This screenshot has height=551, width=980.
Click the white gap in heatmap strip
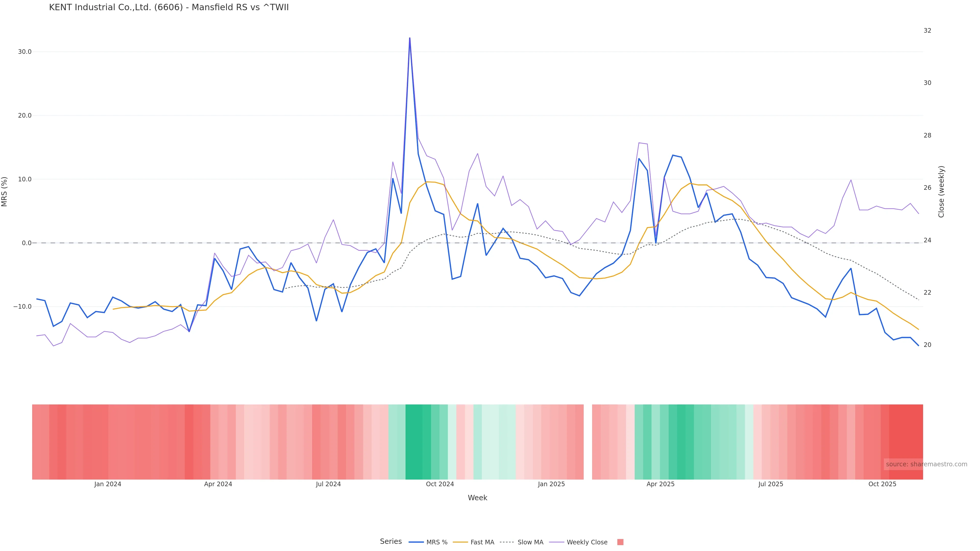pos(588,442)
